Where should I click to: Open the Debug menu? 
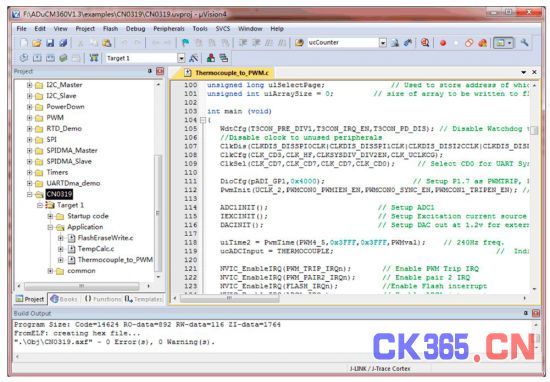click(x=135, y=29)
